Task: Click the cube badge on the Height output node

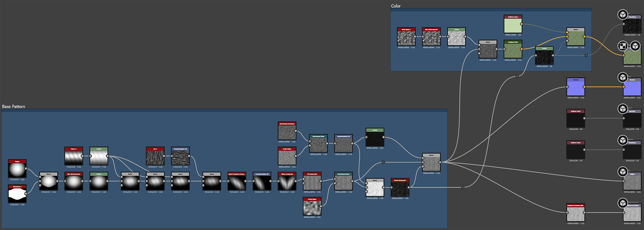Action: click(623, 172)
